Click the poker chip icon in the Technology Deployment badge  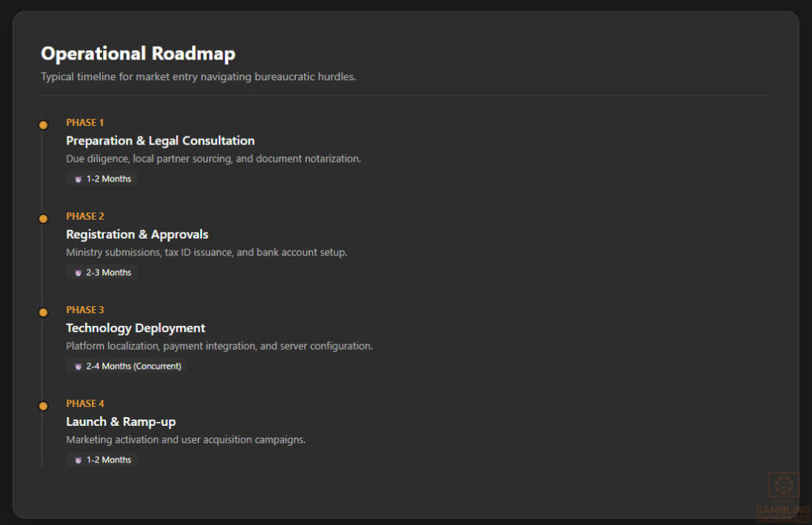[78, 366]
